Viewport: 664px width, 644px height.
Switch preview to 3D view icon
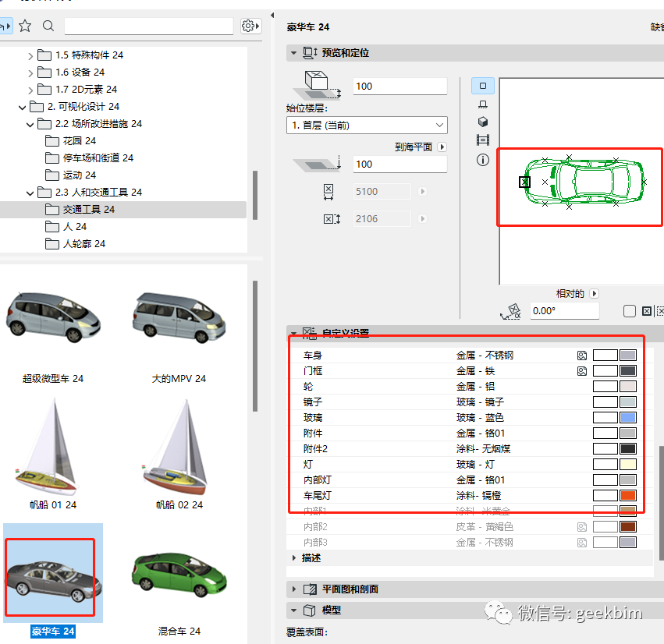[483, 122]
